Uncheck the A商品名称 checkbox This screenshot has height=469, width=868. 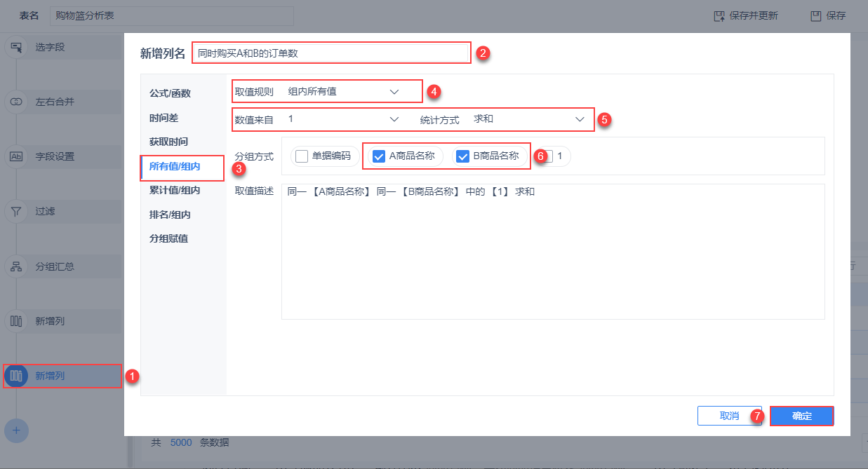(379, 156)
